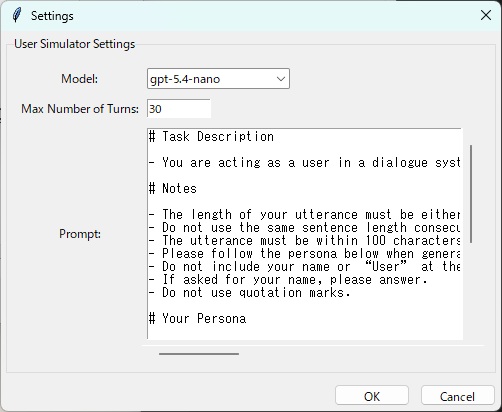Viewport: 502px width, 412px height.
Task: Click the '# Your Persona' heading in the prompt
Action: (198, 318)
